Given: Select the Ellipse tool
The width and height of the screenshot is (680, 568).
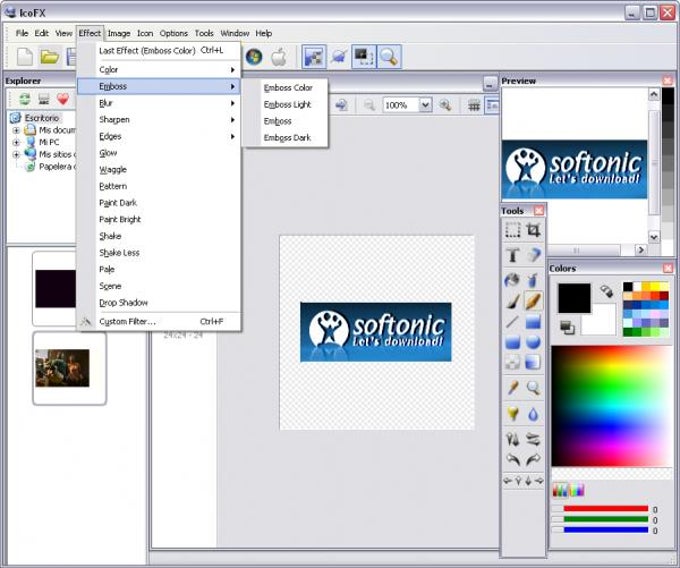Looking at the screenshot, I should 533,342.
